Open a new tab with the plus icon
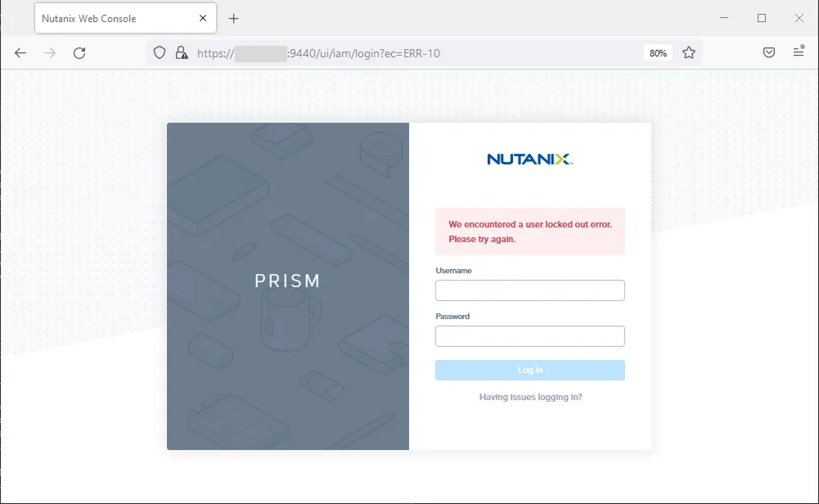This screenshot has height=504, width=819. tap(233, 19)
